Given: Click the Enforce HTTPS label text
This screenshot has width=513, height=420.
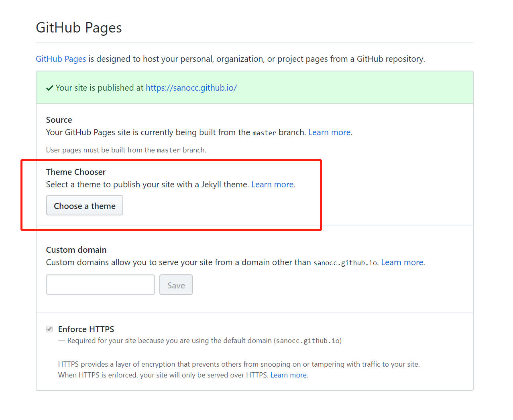Looking at the screenshot, I should click(86, 329).
